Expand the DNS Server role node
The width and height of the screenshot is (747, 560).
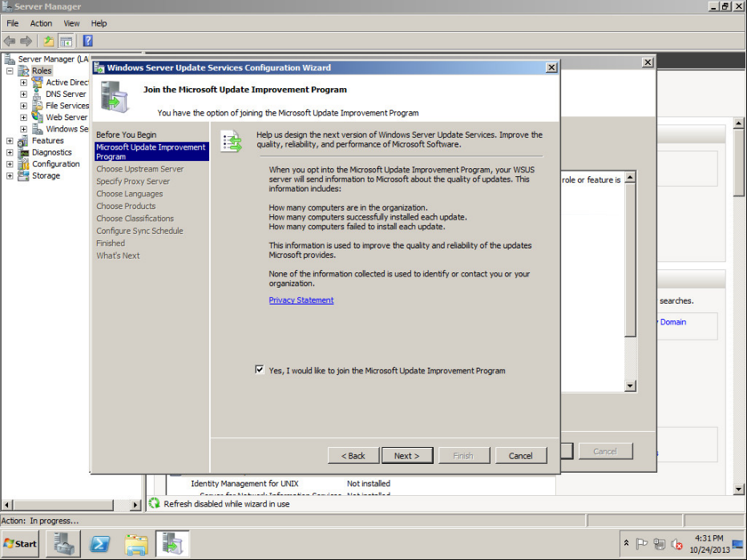[23, 95]
